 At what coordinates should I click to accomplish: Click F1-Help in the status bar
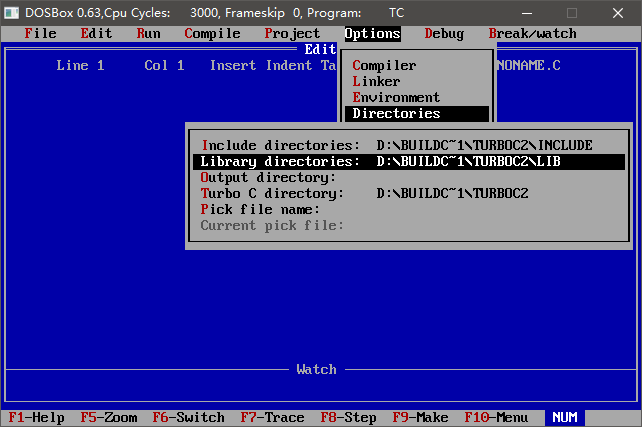36,418
